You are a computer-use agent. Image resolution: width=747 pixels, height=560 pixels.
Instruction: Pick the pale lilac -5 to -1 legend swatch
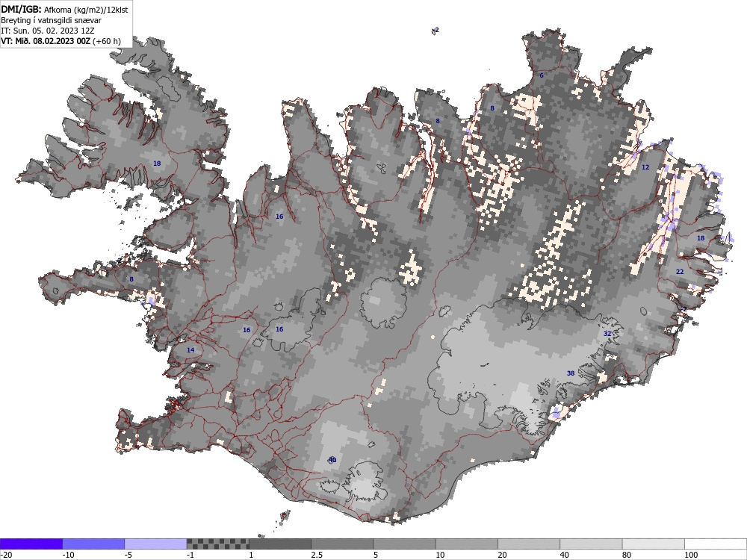[x=156, y=544]
